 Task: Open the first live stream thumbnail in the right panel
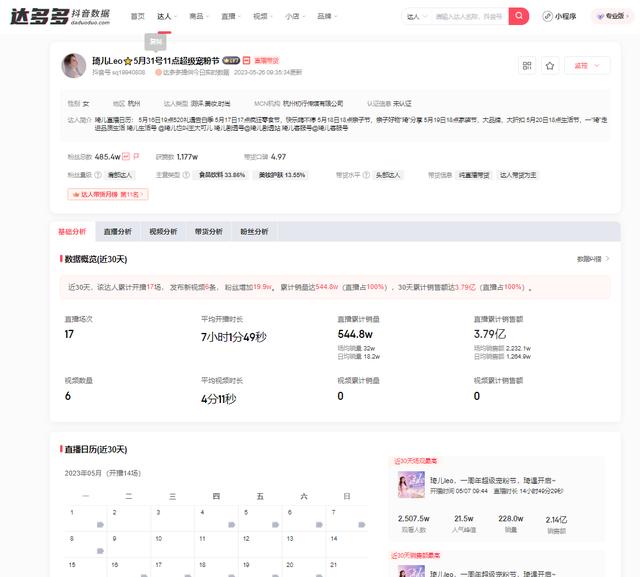click(411, 484)
